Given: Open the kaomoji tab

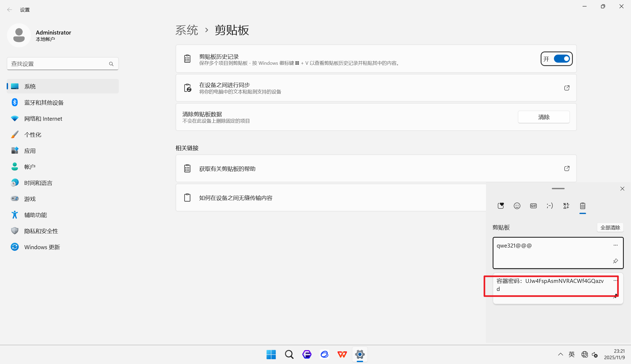Looking at the screenshot, I should coord(550,206).
